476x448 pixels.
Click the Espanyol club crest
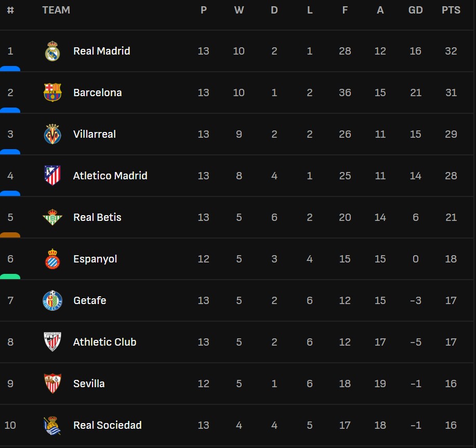click(x=52, y=259)
